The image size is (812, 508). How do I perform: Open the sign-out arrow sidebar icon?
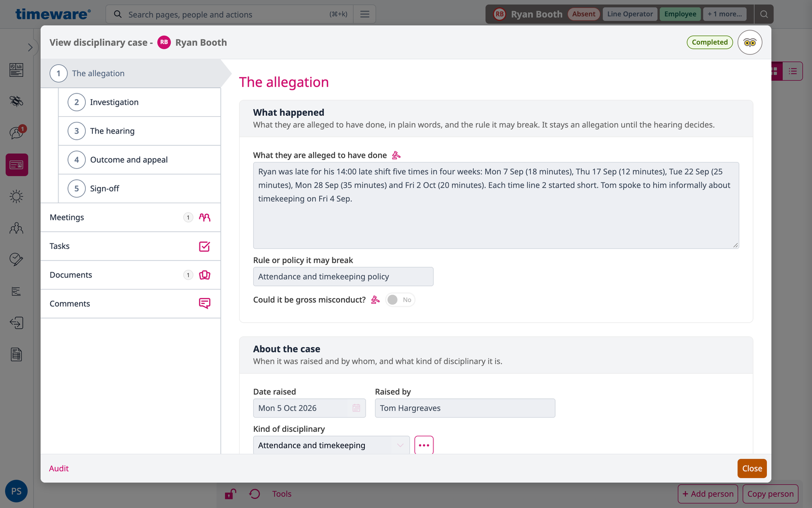(16, 323)
